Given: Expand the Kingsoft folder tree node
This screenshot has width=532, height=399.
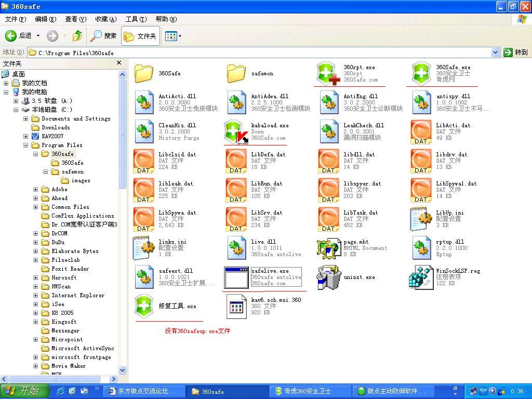Looking at the screenshot, I should [35, 322].
